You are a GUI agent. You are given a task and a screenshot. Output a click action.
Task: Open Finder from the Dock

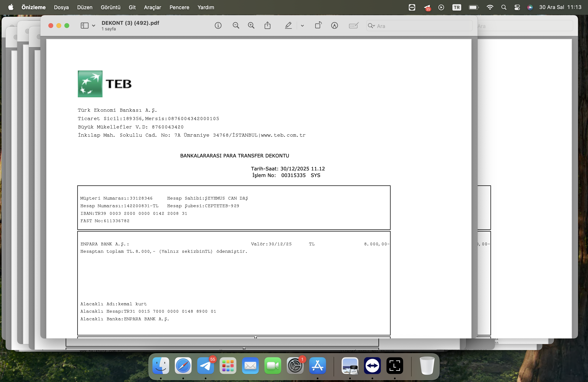(x=161, y=366)
